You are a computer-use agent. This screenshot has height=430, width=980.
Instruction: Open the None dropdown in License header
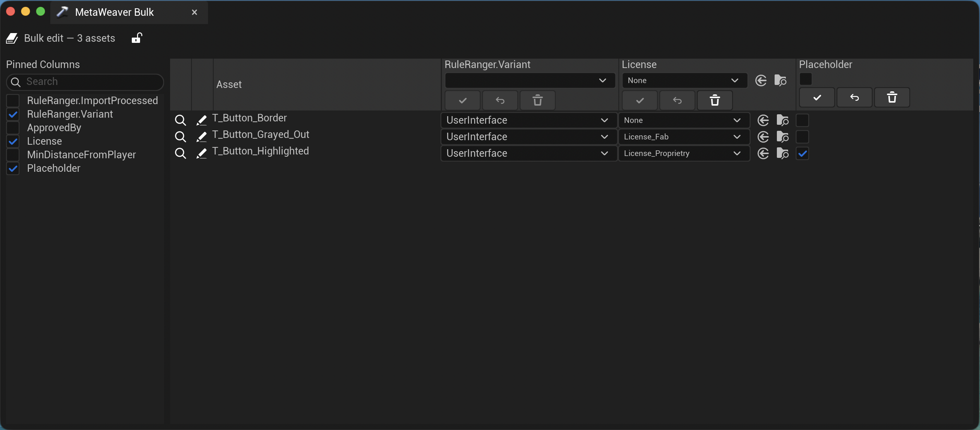(x=684, y=80)
